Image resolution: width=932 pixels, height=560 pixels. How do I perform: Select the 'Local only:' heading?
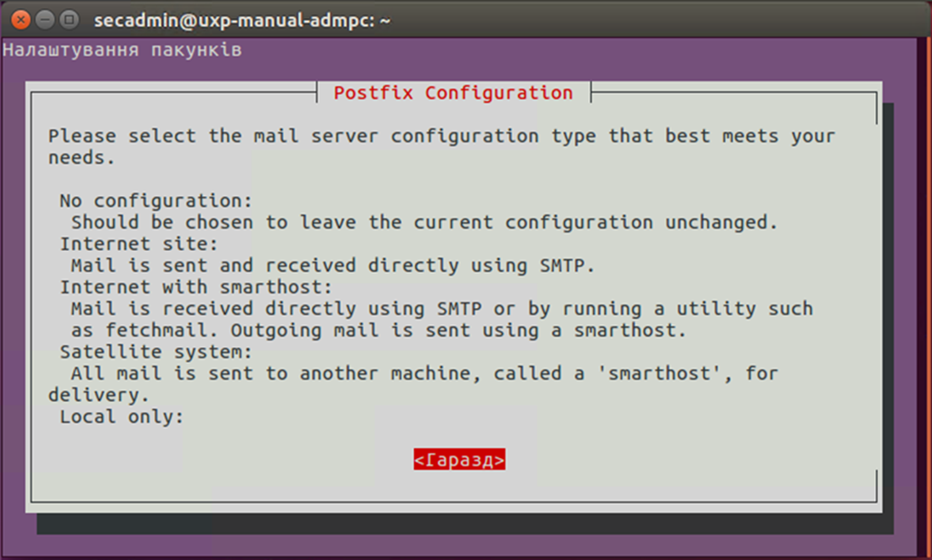point(121,417)
